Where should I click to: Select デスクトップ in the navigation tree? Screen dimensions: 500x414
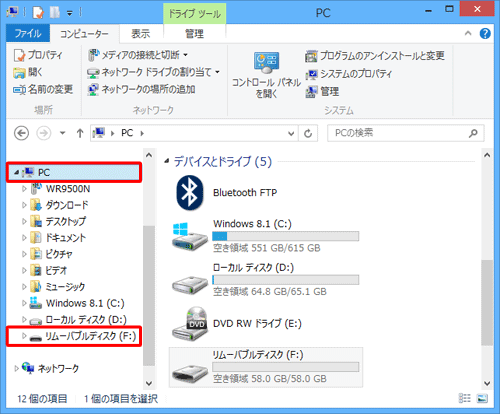click(x=58, y=221)
